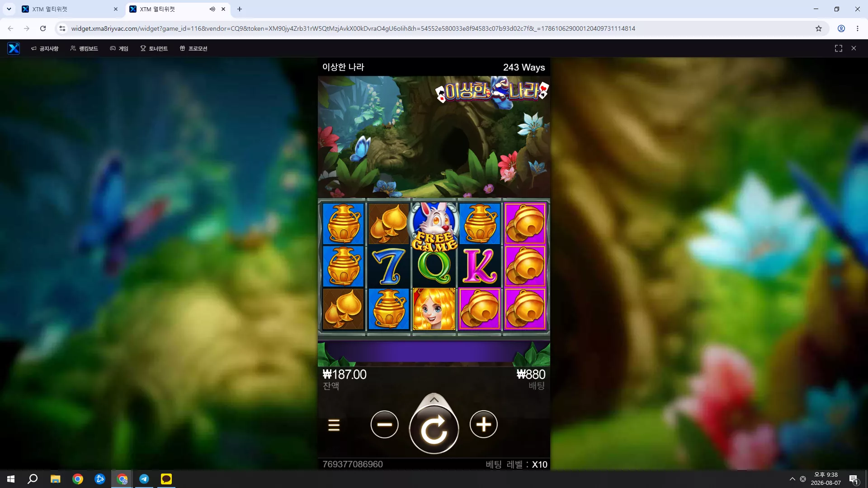Viewport: 868px width, 488px height.
Task: Open the game hamburger menu
Action: [x=334, y=425]
